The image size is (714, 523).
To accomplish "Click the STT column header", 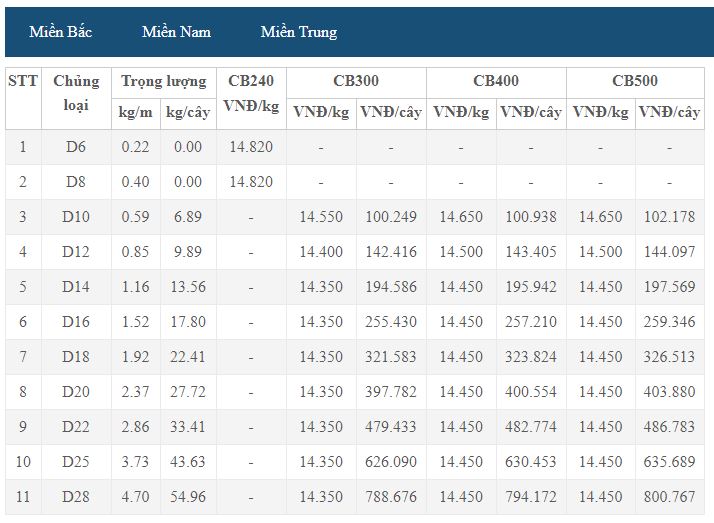I will (23, 81).
